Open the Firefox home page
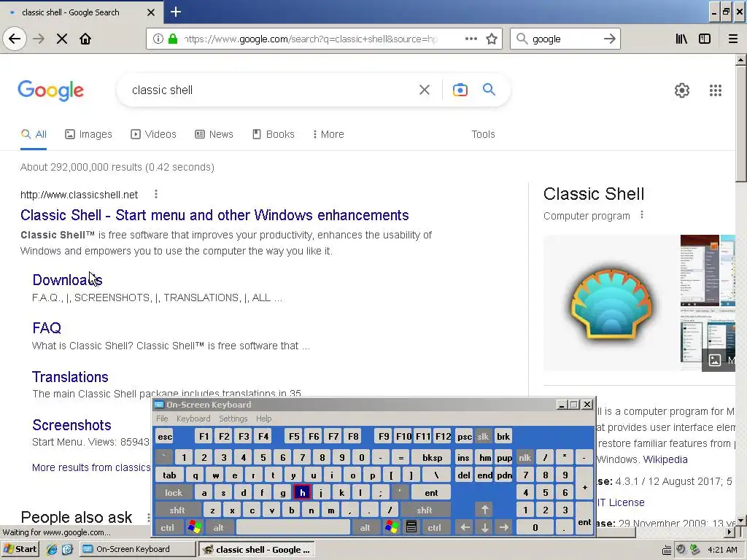This screenshot has width=747, height=560. 85,39
